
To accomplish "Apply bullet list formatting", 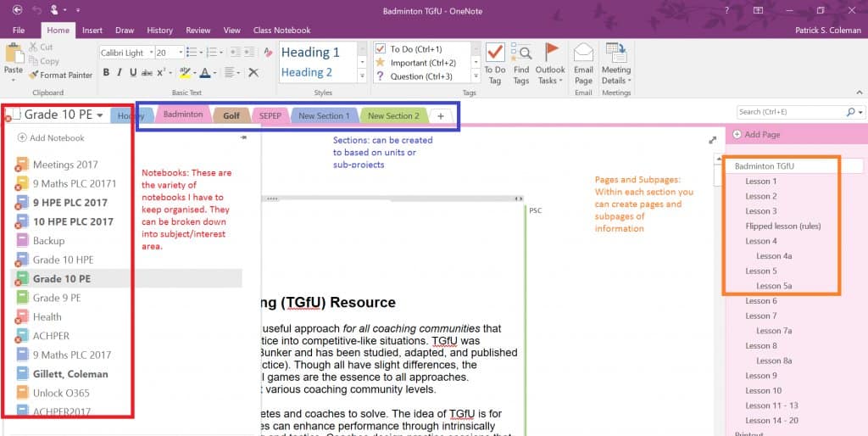I will (x=192, y=52).
